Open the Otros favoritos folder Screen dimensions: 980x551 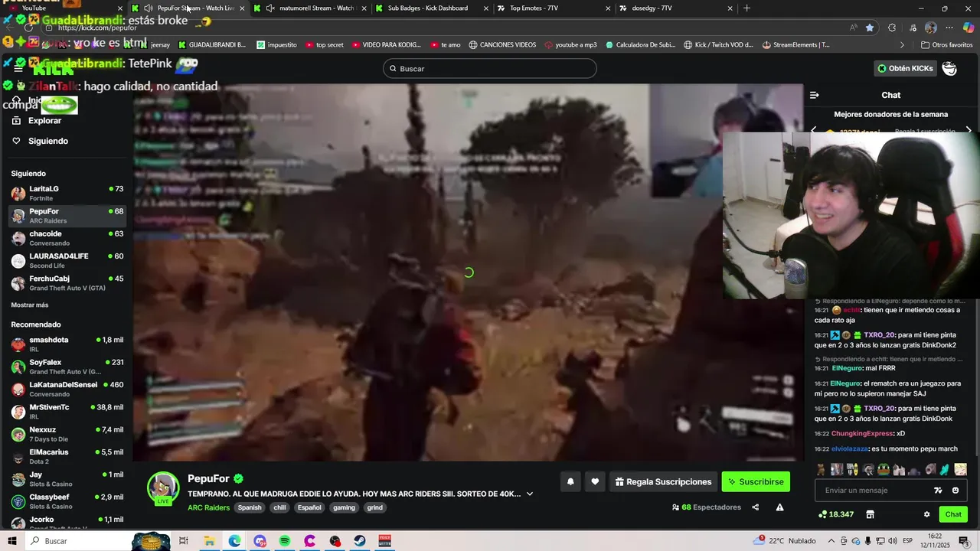click(947, 44)
